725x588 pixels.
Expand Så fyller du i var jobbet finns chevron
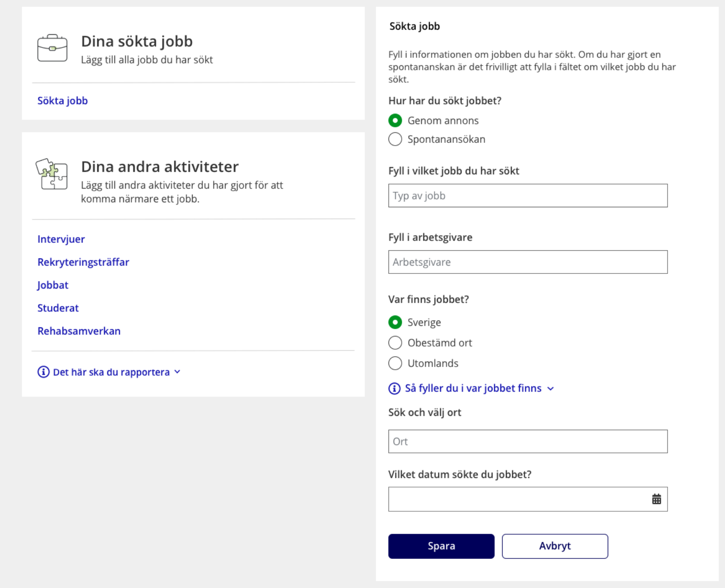[551, 388]
